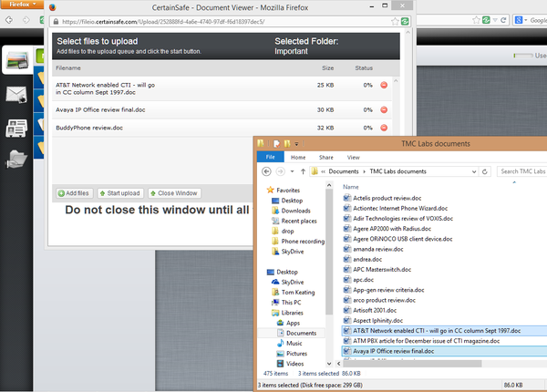This screenshot has width=547, height=392.
Task: Go back in File Explorer
Action: (266, 171)
